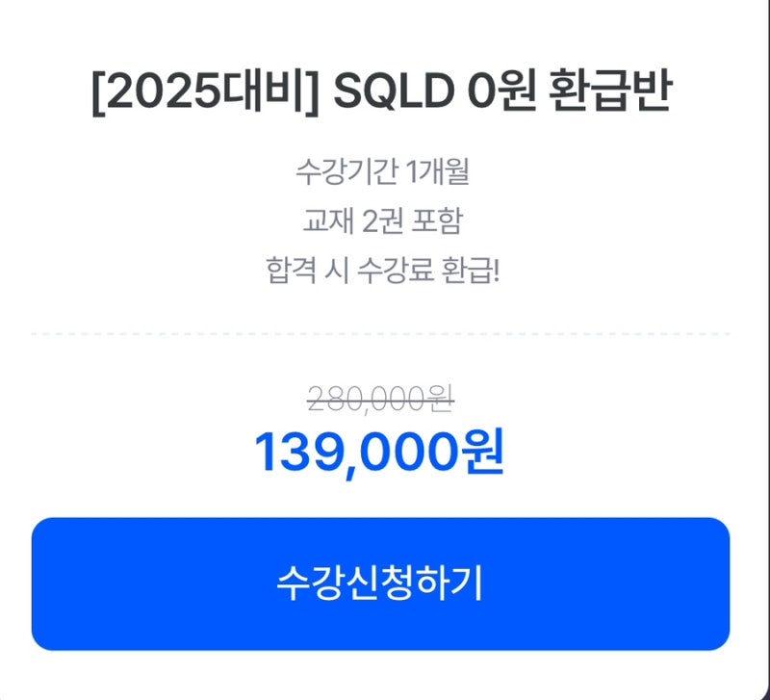Click the 원 suffix after 139,000
The width and height of the screenshot is (770, 700).
tap(486, 453)
